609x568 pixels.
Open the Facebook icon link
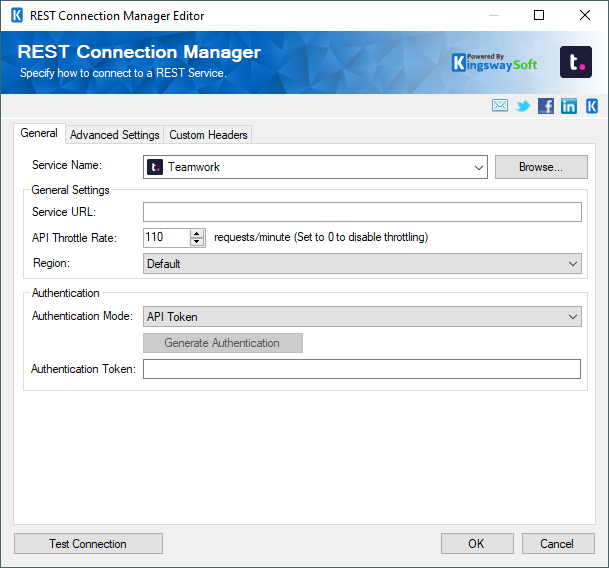546,106
